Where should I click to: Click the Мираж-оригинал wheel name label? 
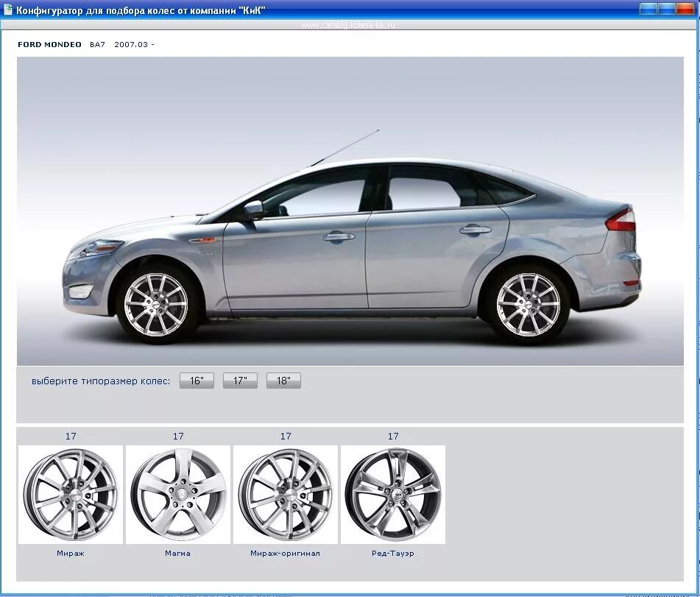[286, 554]
